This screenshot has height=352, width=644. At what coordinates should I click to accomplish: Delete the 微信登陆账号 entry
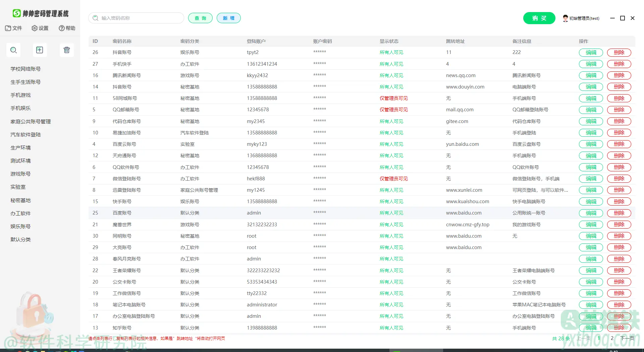tap(619, 179)
